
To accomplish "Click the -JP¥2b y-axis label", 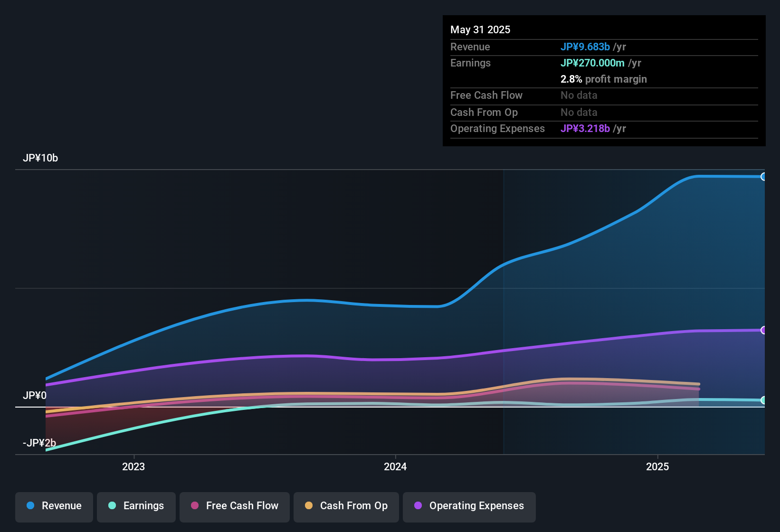I will (x=39, y=443).
